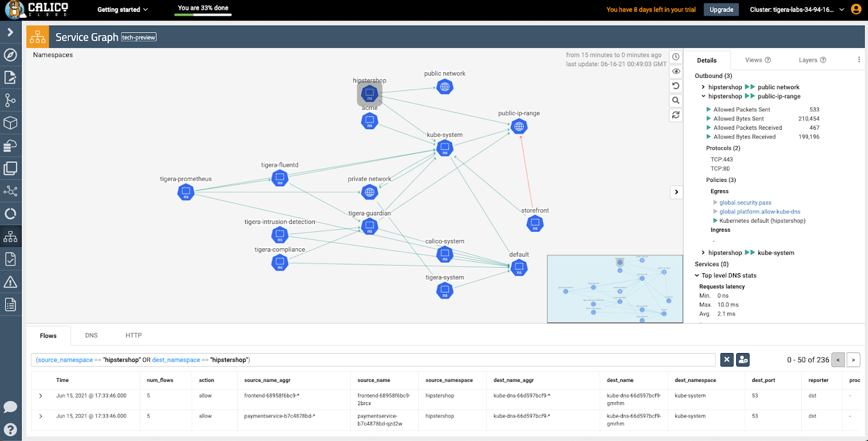Open the Getting started dropdown
The width and height of the screenshot is (868, 441).
pos(123,10)
